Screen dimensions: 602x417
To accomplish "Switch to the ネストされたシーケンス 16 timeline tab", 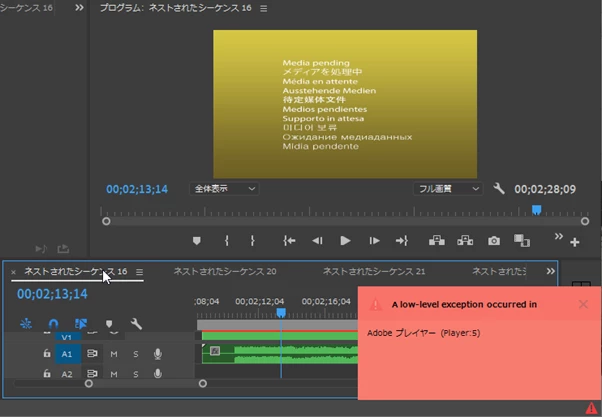I will [76, 271].
